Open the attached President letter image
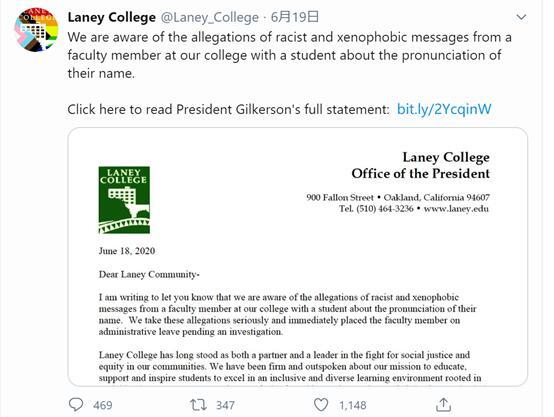Image resolution: width=554 pixels, height=417 pixels. pyautogui.click(x=297, y=257)
